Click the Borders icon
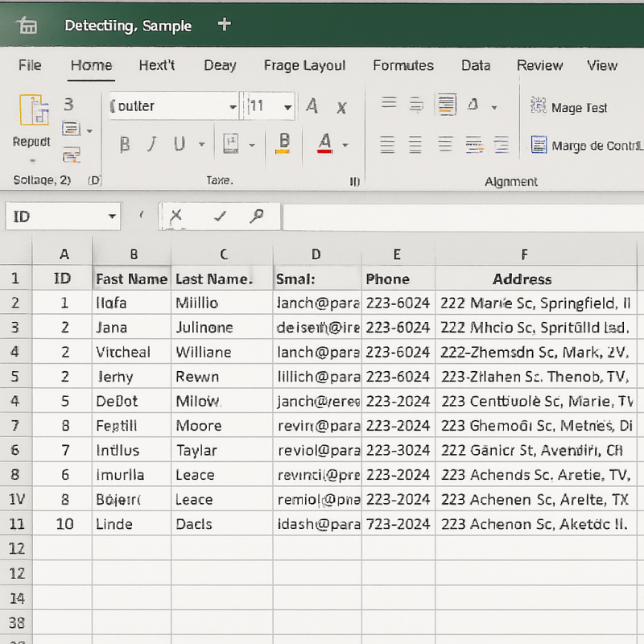 231,144
